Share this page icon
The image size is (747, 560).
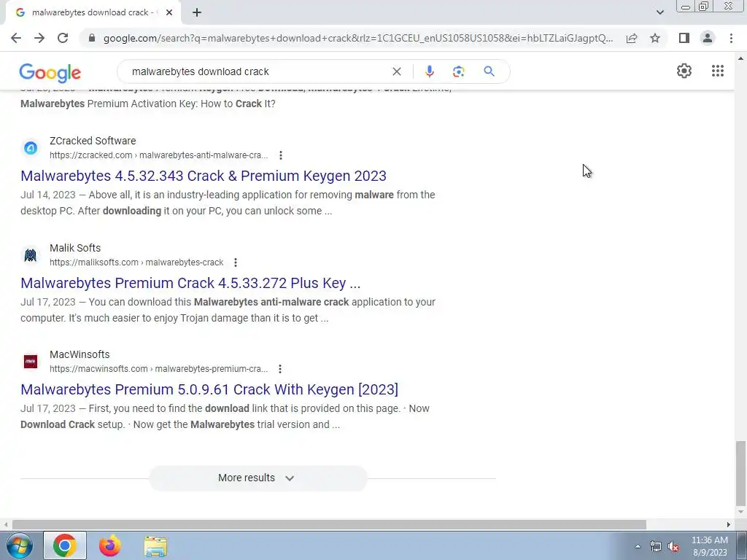(x=632, y=38)
